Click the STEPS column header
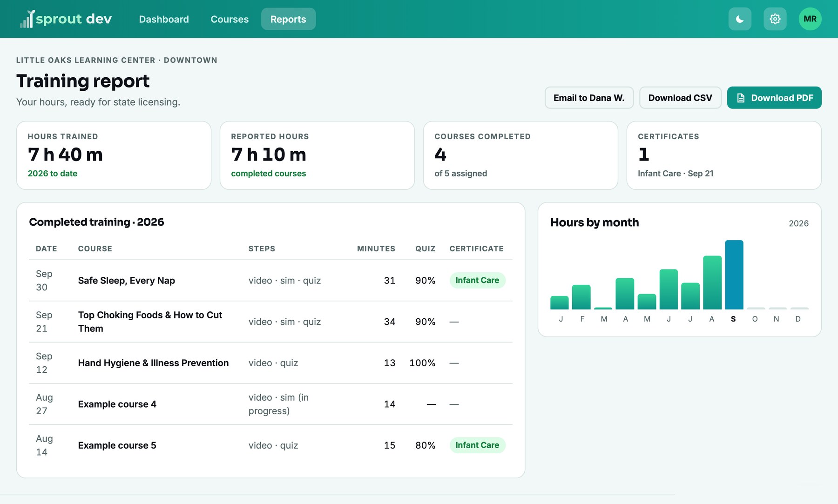 click(262, 249)
